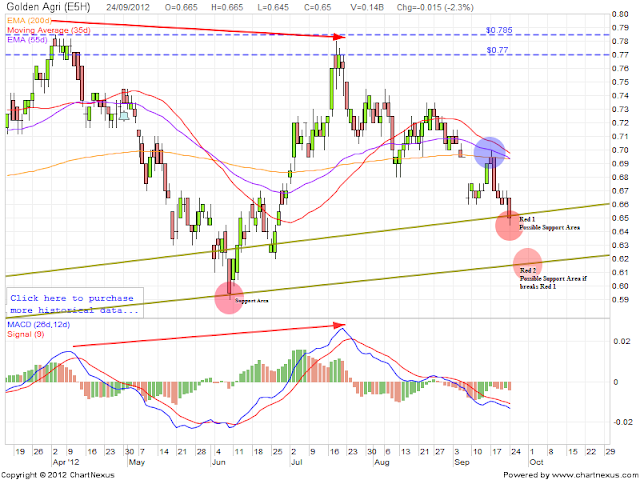Click the date tick 29 at axis end

pyautogui.click(x=610, y=452)
